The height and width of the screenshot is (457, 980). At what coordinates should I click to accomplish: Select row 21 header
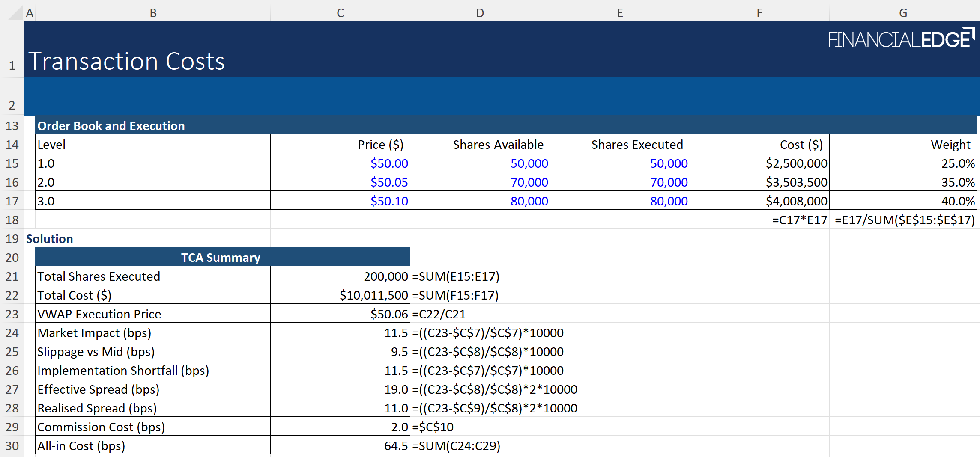click(12, 276)
